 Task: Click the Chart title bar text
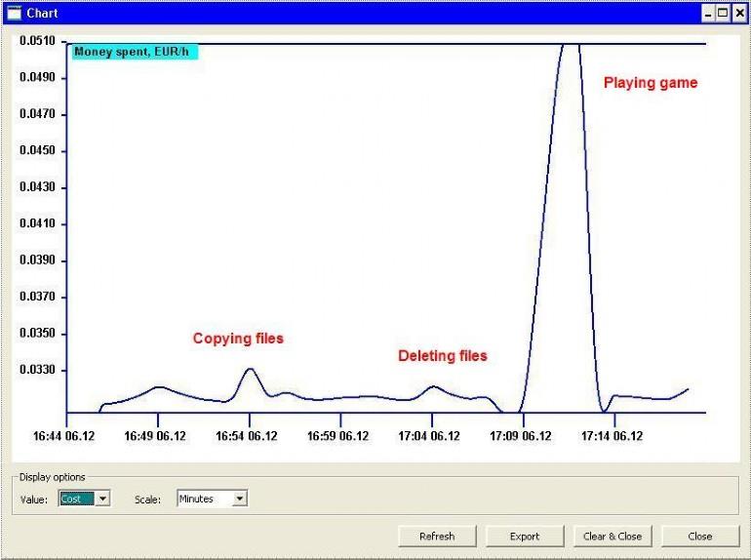point(44,14)
